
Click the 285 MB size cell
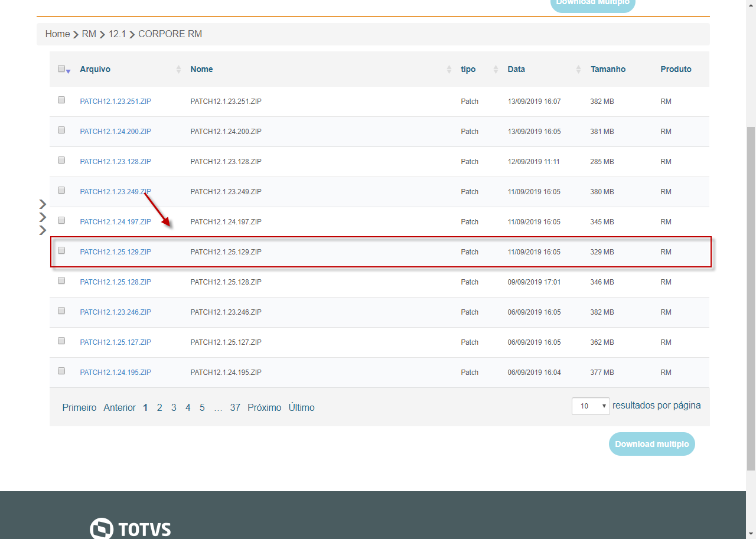pos(602,162)
